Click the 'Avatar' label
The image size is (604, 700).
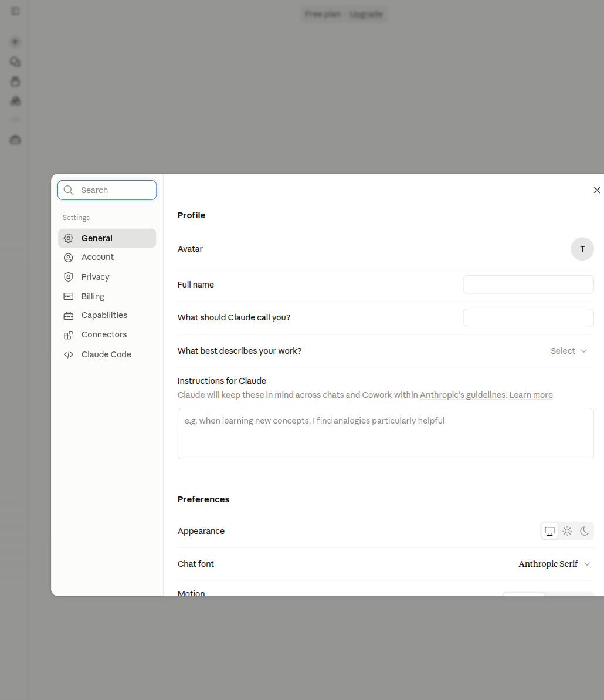190,249
